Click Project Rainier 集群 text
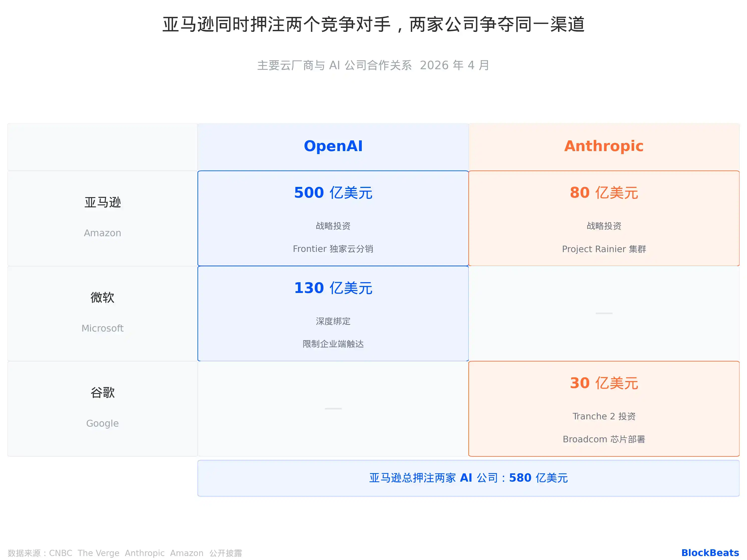 604,249
